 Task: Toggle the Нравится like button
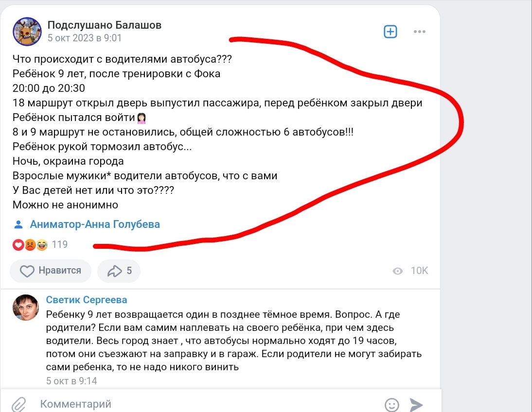(51, 271)
